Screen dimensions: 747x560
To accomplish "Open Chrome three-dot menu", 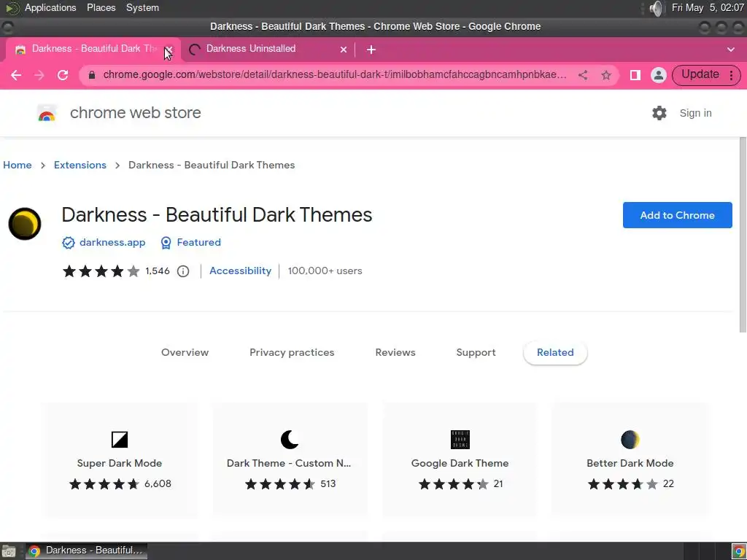I will (731, 75).
